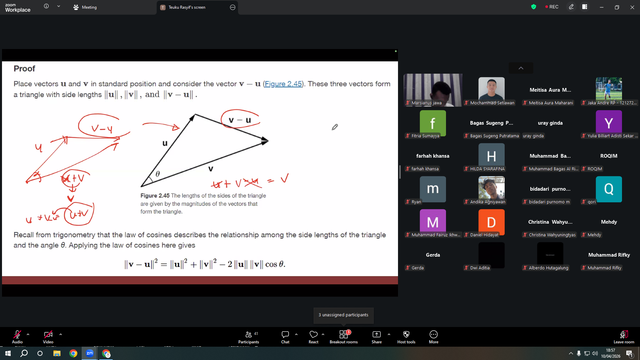Open the Windows Start menu
640x360 pixels.
(8, 353)
